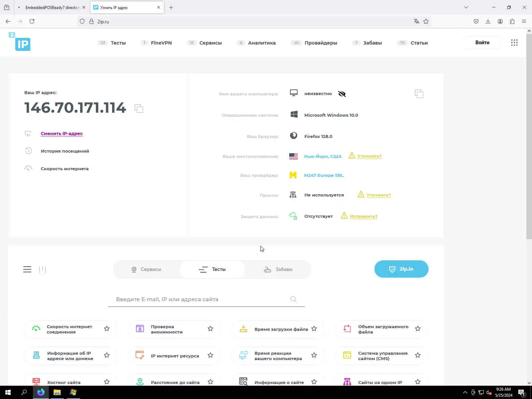This screenshot has height=399, width=532.
Task: Click the 2ip.io blue button
Action: pyautogui.click(x=401, y=269)
